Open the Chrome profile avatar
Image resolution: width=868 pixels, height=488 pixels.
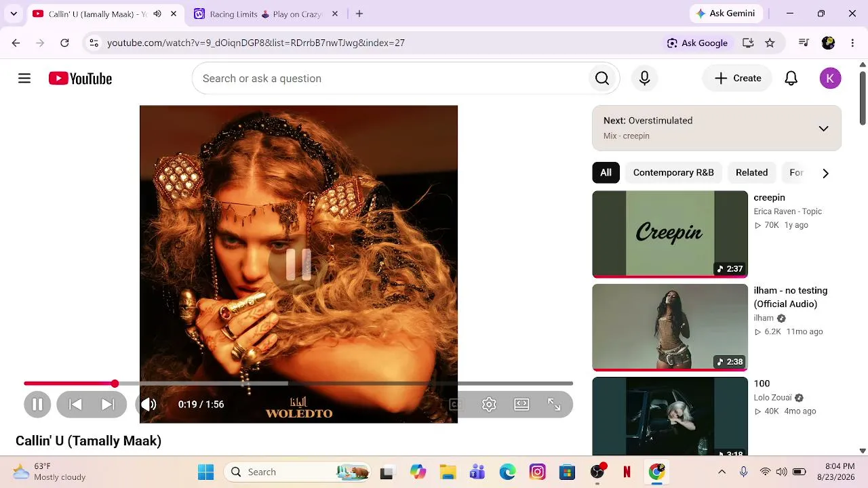[x=828, y=43]
